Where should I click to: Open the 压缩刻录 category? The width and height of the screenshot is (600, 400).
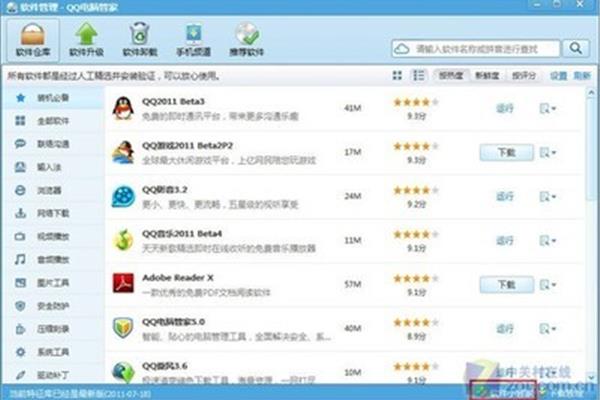[x=54, y=329]
